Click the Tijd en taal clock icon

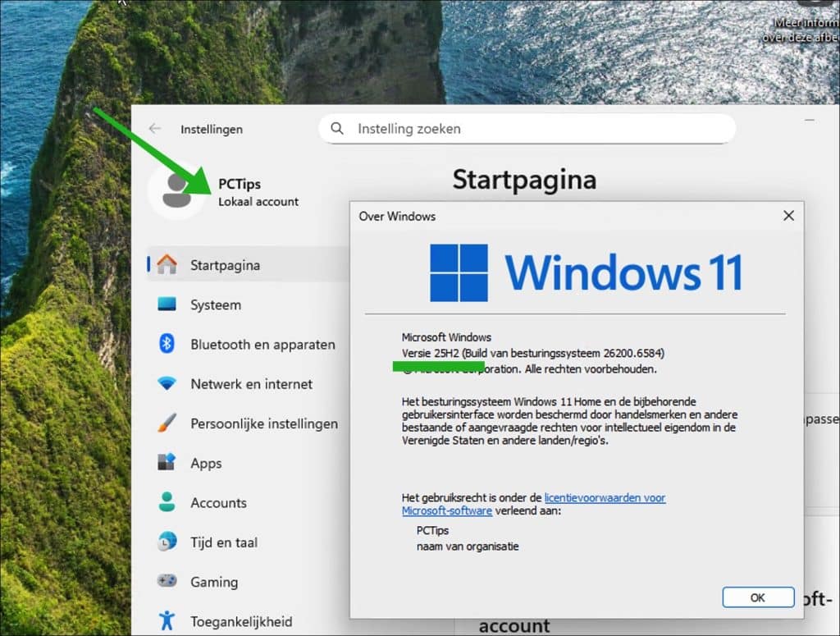167,542
